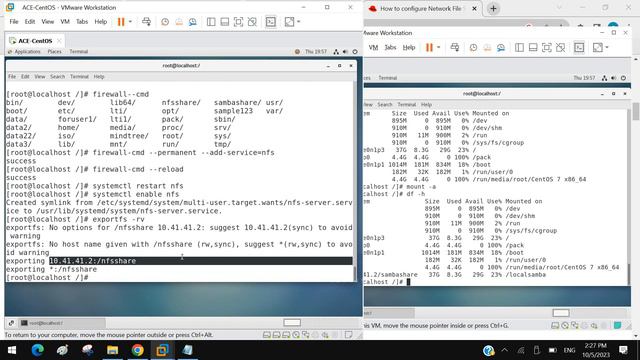Open Terminal menu in left terminal window
The height and width of the screenshot is (360, 640).
[x=79, y=76]
